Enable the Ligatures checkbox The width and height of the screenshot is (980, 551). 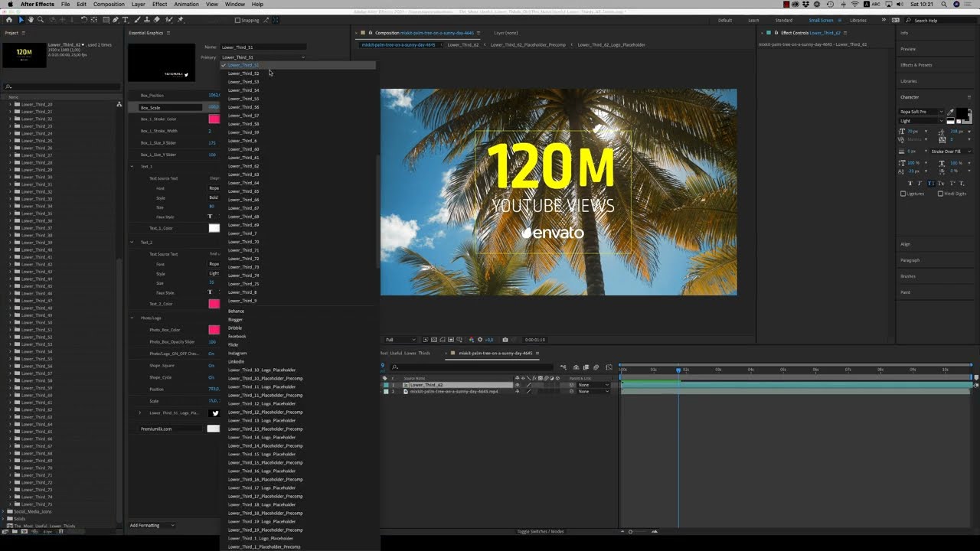(903, 194)
